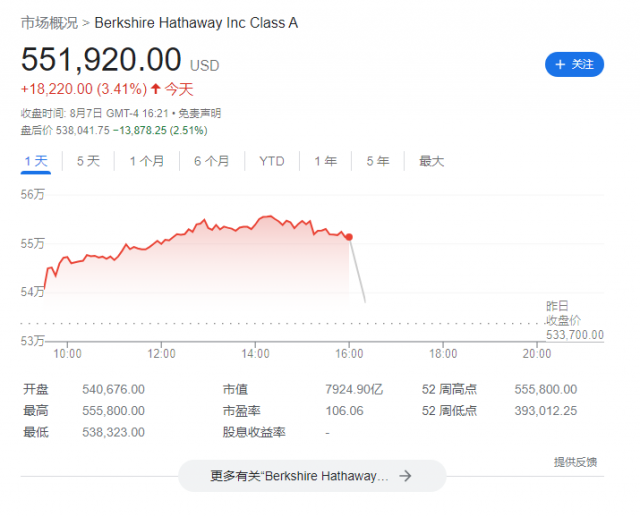Click the arrow icon in 更多有关 button
This screenshot has width=640, height=517.
click(405, 476)
